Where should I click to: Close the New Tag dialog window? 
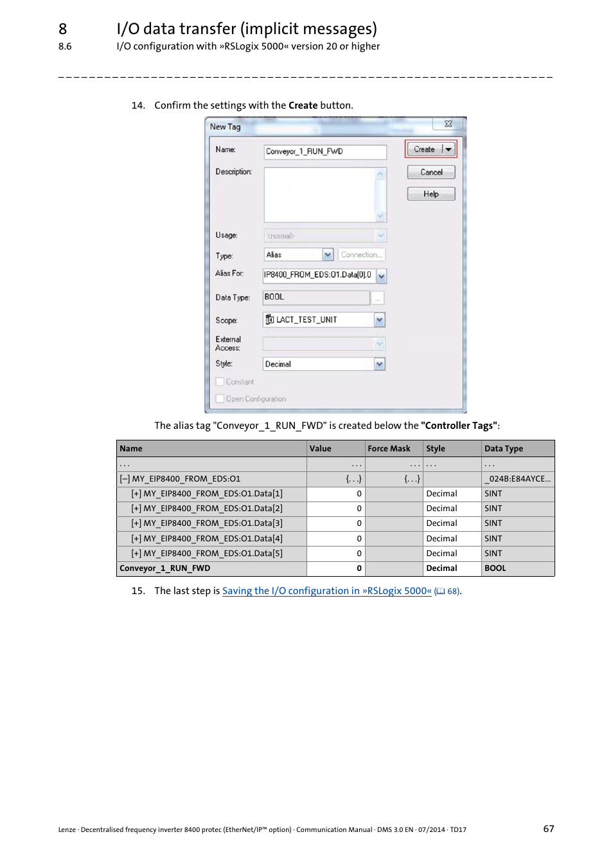(449, 123)
